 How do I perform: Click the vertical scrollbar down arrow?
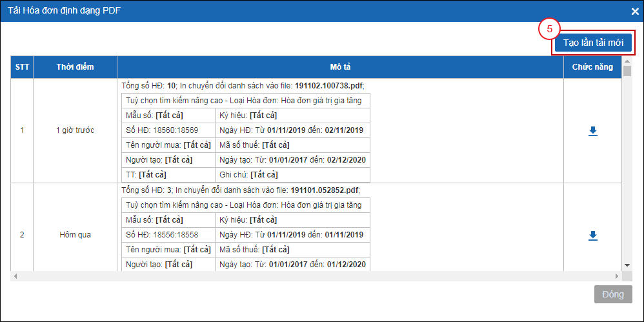[627, 265]
